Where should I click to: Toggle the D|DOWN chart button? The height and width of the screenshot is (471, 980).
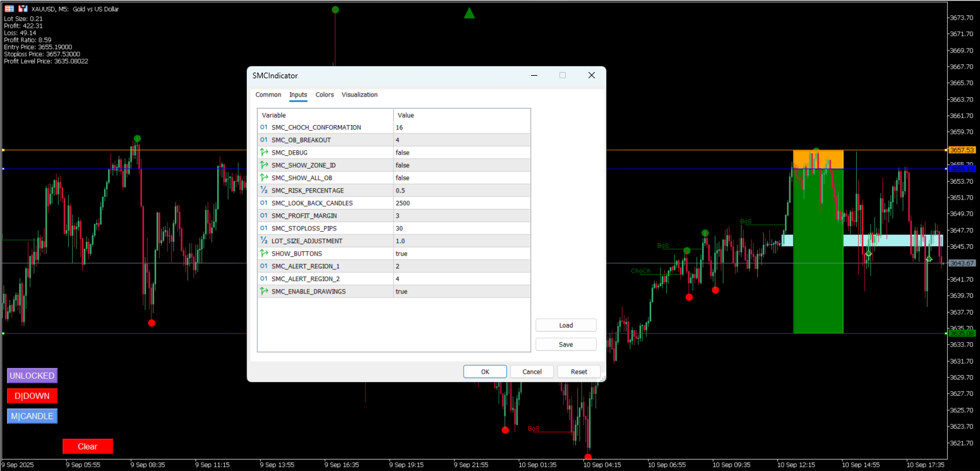click(32, 396)
